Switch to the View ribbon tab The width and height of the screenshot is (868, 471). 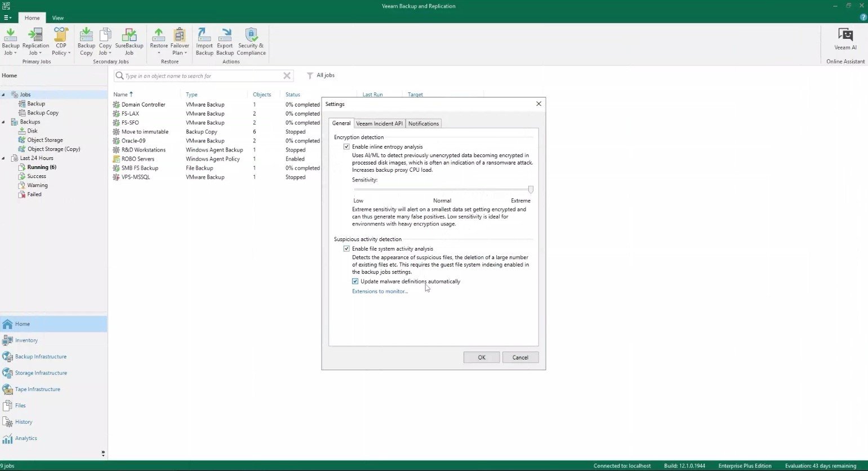point(57,18)
